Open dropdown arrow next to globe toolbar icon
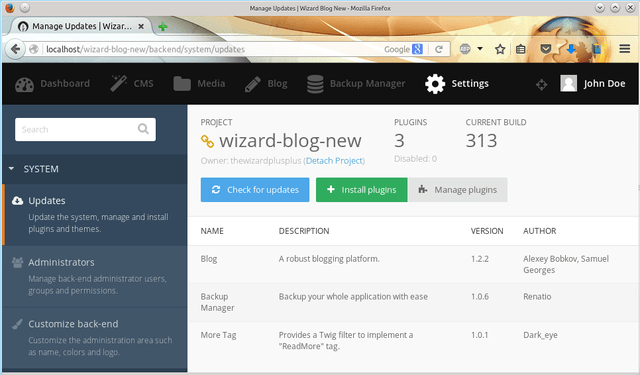640x375 pixels. [x=480, y=49]
